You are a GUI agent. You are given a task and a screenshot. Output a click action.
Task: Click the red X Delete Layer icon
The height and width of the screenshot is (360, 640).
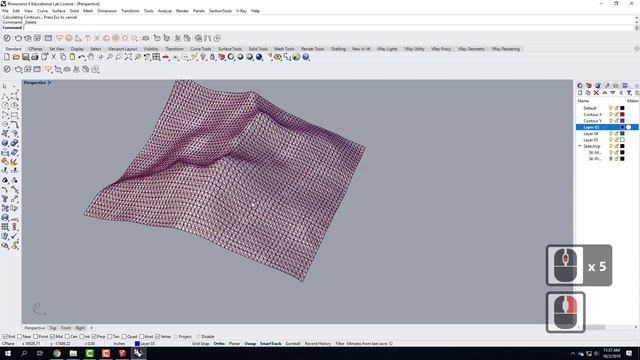[596, 93]
